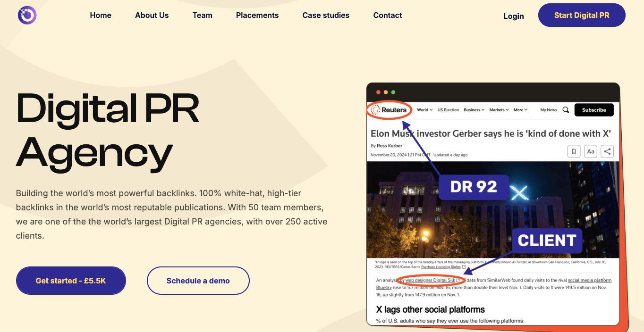Viewport: 644px width, 332px height.
Task: Select Placements in the top navigation
Action: pyautogui.click(x=257, y=15)
